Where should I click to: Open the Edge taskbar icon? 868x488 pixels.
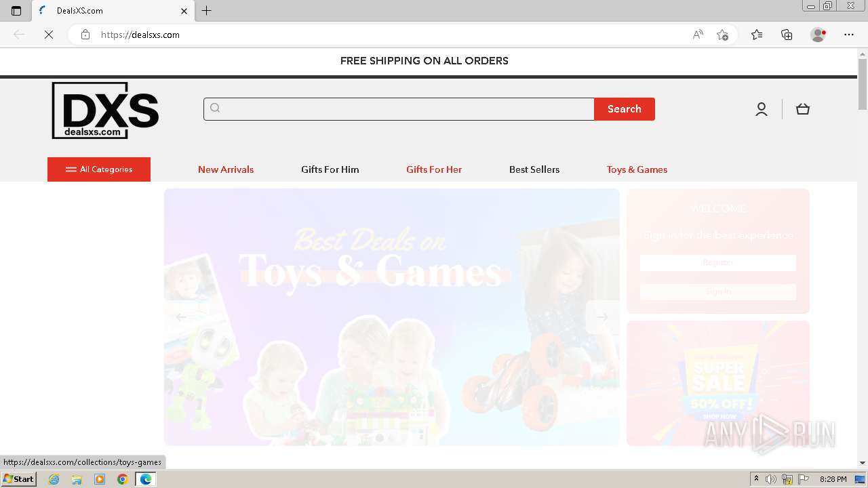click(x=146, y=479)
